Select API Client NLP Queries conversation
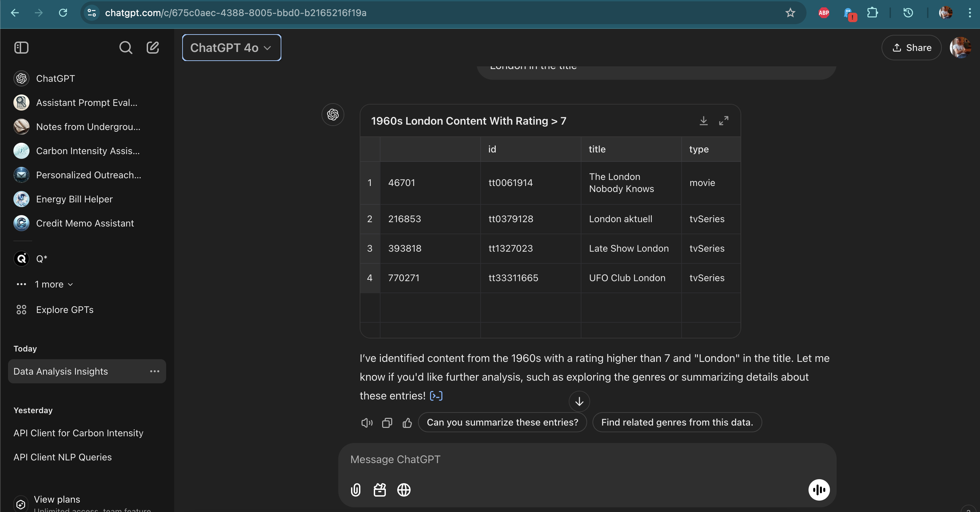Image resolution: width=980 pixels, height=512 pixels. pos(63,457)
